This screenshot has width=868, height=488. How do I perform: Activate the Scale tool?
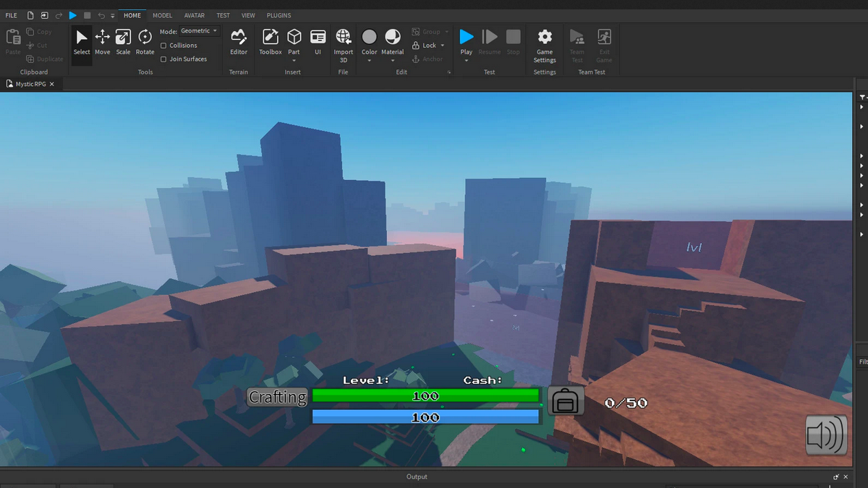(123, 41)
